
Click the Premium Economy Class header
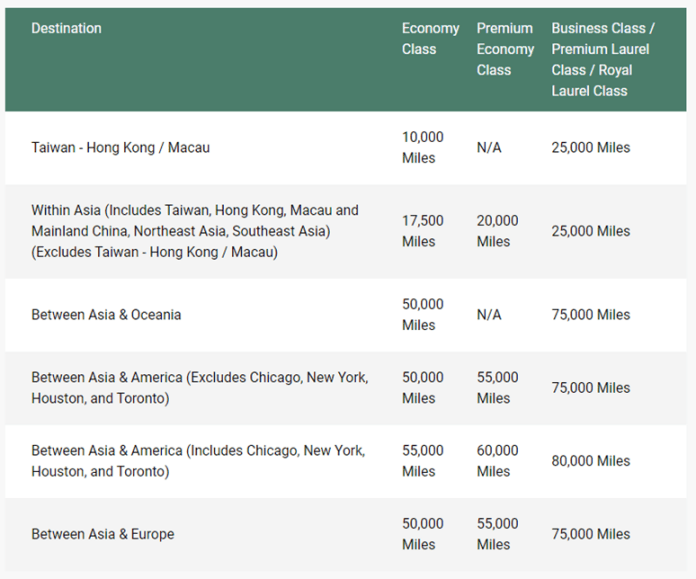(505, 49)
